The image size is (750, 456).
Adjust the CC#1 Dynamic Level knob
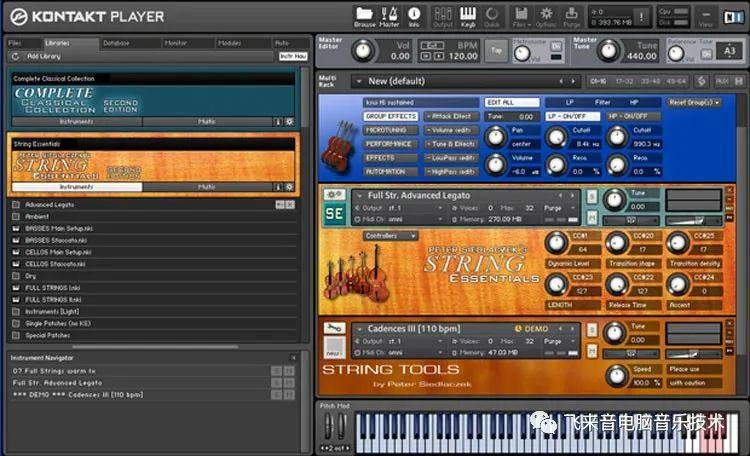pyautogui.click(x=556, y=243)
